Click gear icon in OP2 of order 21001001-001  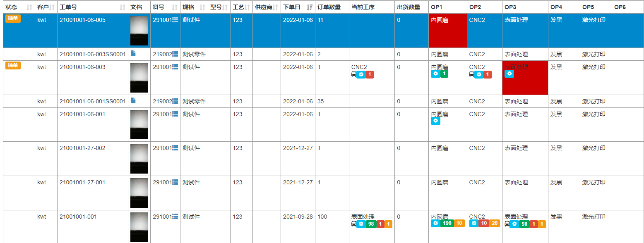(474, 224)
